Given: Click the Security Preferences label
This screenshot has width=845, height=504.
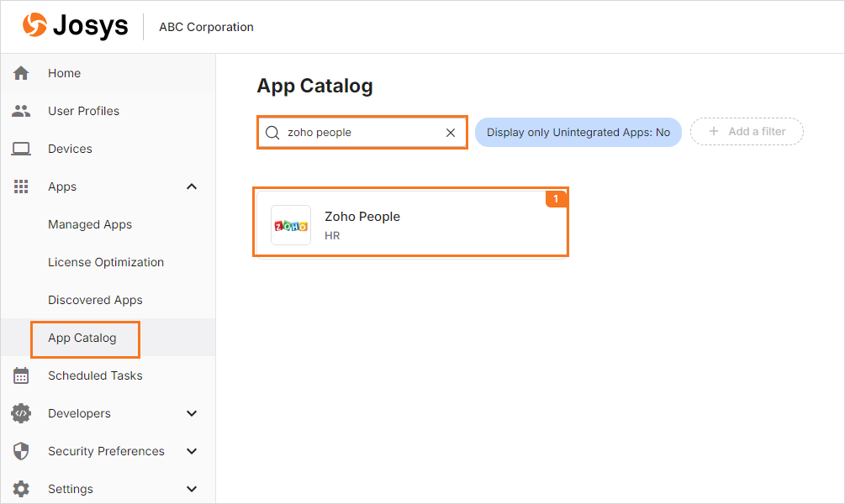Looking at the screenshot, I should pos(106,451).
